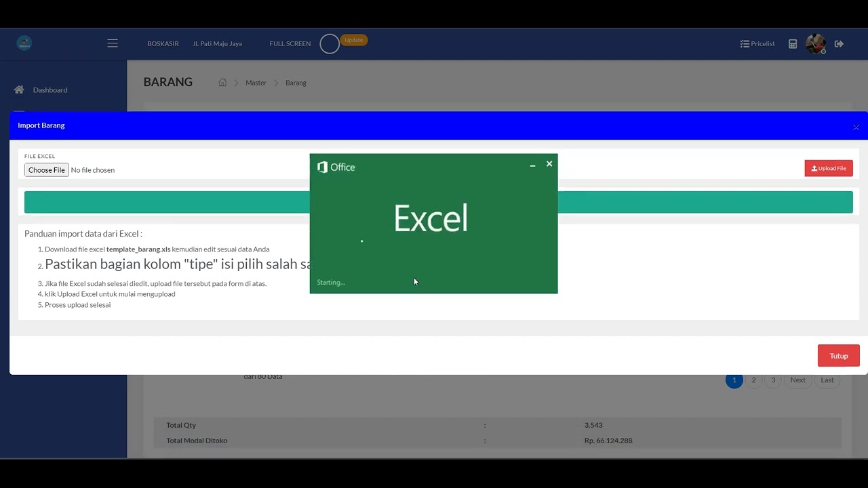Screen dimensions: 868x488
Task: Activate FULL SCREEN mode
Action: pos(290,44)
